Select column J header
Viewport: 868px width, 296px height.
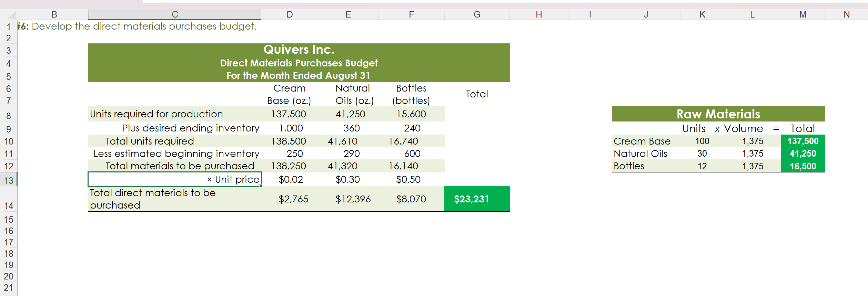click(646, 14)
